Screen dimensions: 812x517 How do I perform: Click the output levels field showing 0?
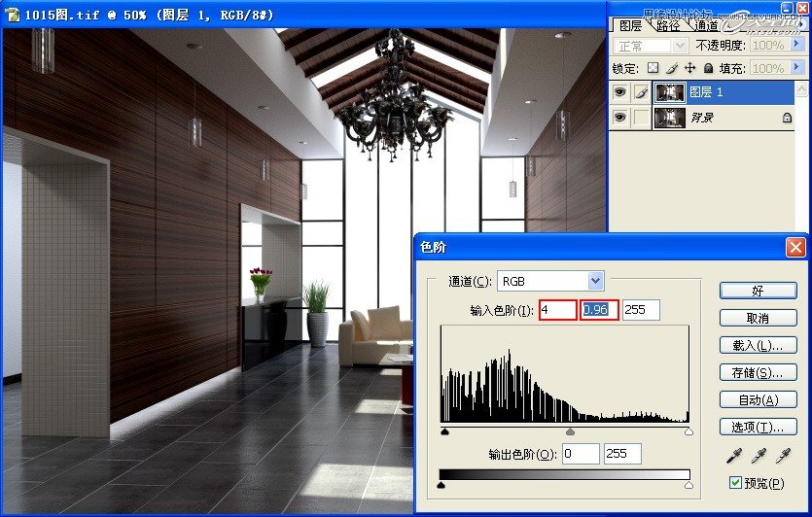pyautogui.click(x=581, y=454)
